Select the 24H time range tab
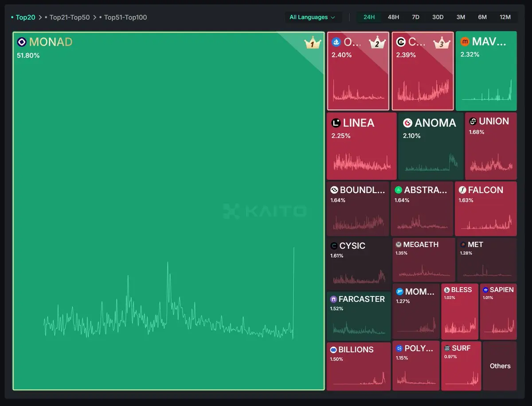Screen dimensions: 532x406 (369, 17)
